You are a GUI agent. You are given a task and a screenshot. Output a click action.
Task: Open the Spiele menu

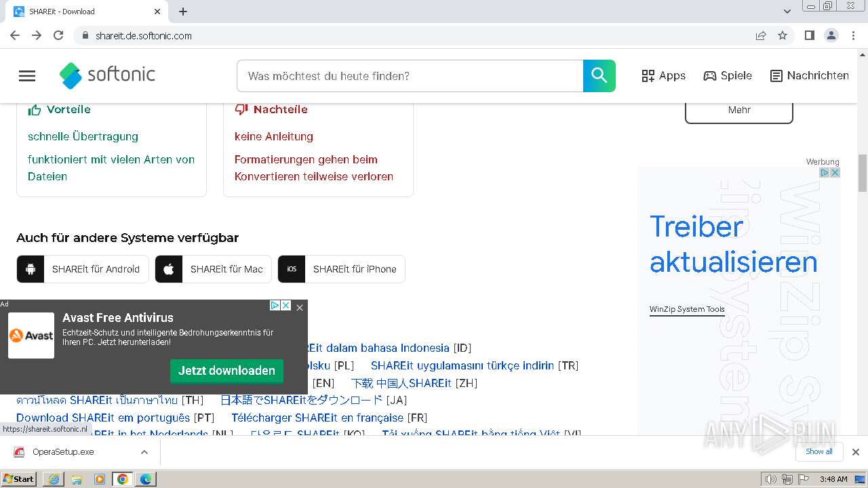pyautogui.click(x=728, y=76)
